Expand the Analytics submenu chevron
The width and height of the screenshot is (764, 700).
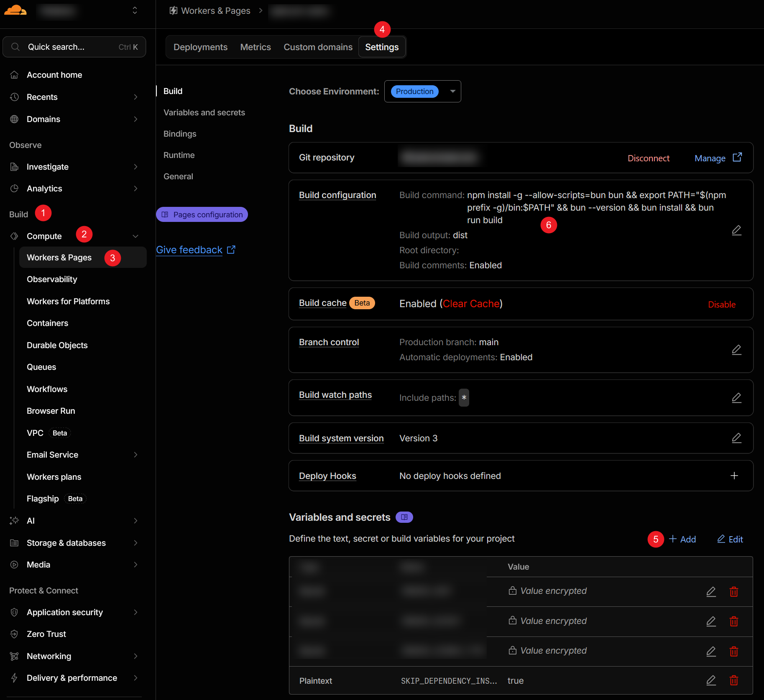pyautogui.click(x=135, y=188)
